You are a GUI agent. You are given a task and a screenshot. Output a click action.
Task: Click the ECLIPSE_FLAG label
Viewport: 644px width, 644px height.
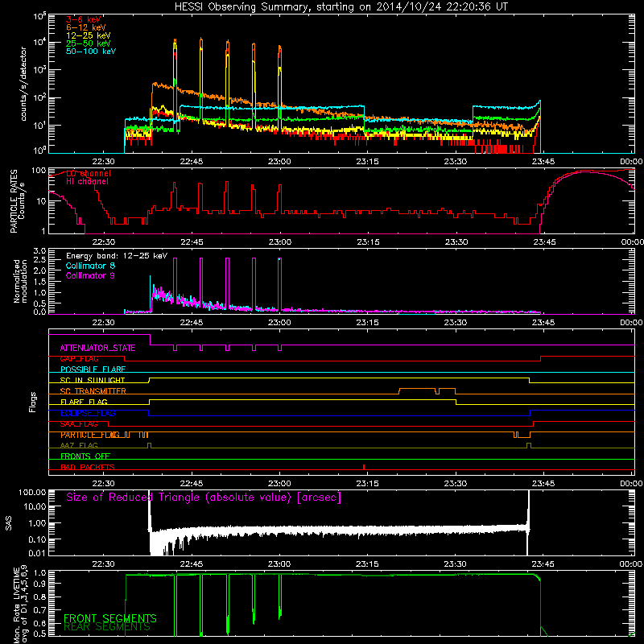[x=88, y=413]
